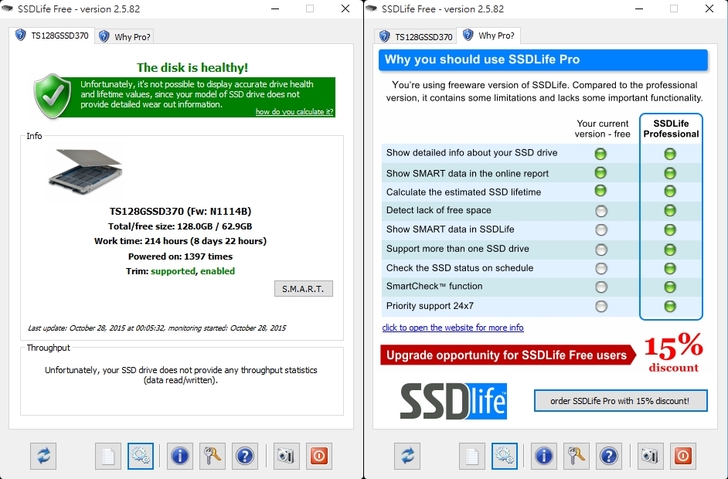Click free green indicator for Calculate estimated SSD lifetime
Screen dimensions: 728x479
[601, 191]
